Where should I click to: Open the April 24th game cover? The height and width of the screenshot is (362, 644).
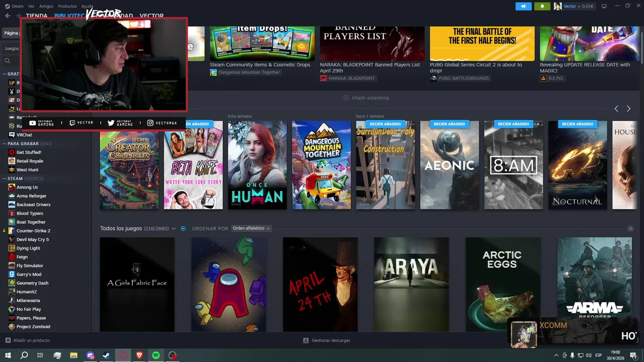pos(320,285)
